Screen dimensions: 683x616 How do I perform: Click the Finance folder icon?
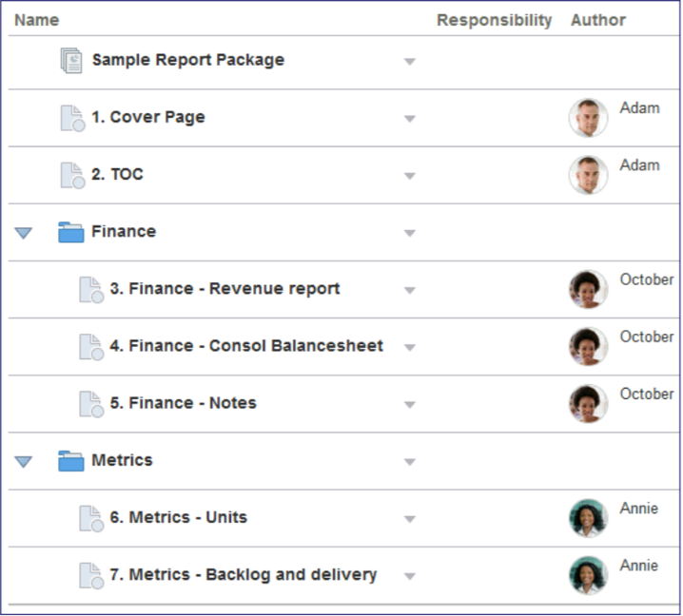[x=71, y=232]
